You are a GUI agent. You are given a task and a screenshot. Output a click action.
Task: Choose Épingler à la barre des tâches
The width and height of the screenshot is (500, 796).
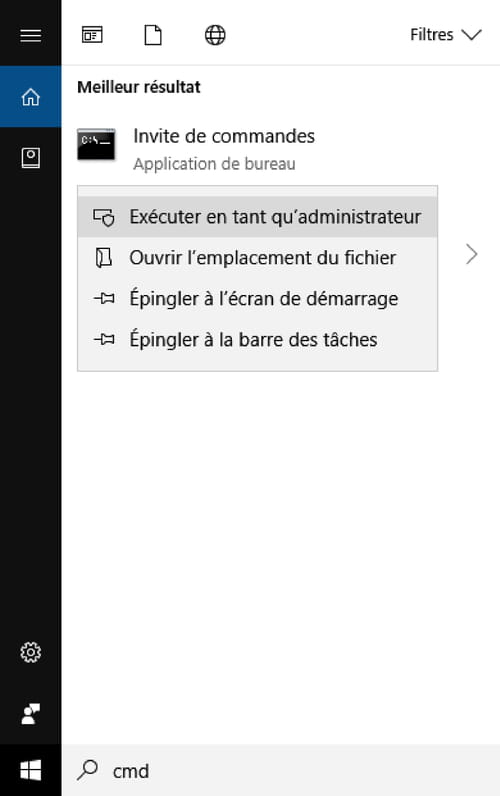257,339
